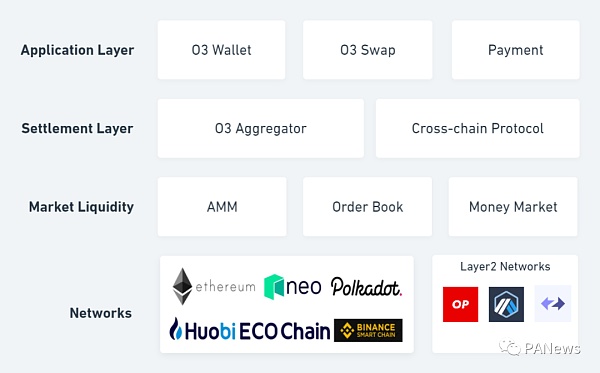Select the purple arrows Layer2 icon
The height and width of the screenshot is (373, 600).
553,303
